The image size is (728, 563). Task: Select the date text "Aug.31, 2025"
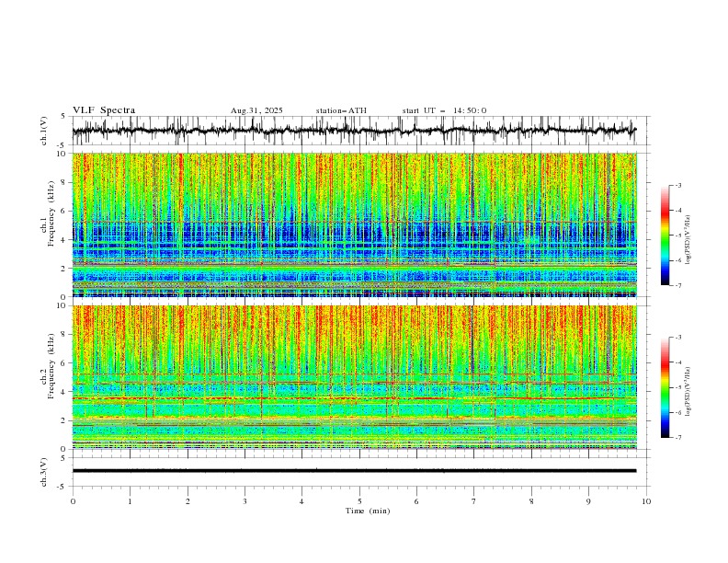[256, 110]
